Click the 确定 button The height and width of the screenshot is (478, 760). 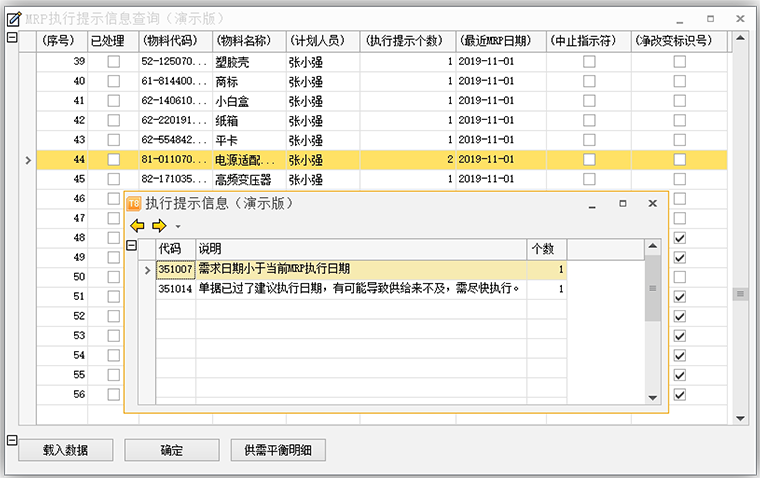click(172, 450)
